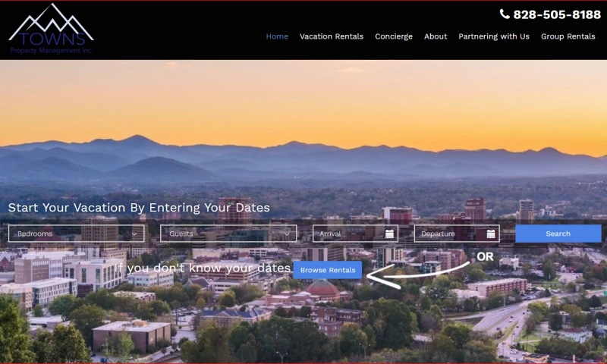Viewport: 607px width, 364px height.
Task: Open the Concierge menu item
Action: click(394, 36)
